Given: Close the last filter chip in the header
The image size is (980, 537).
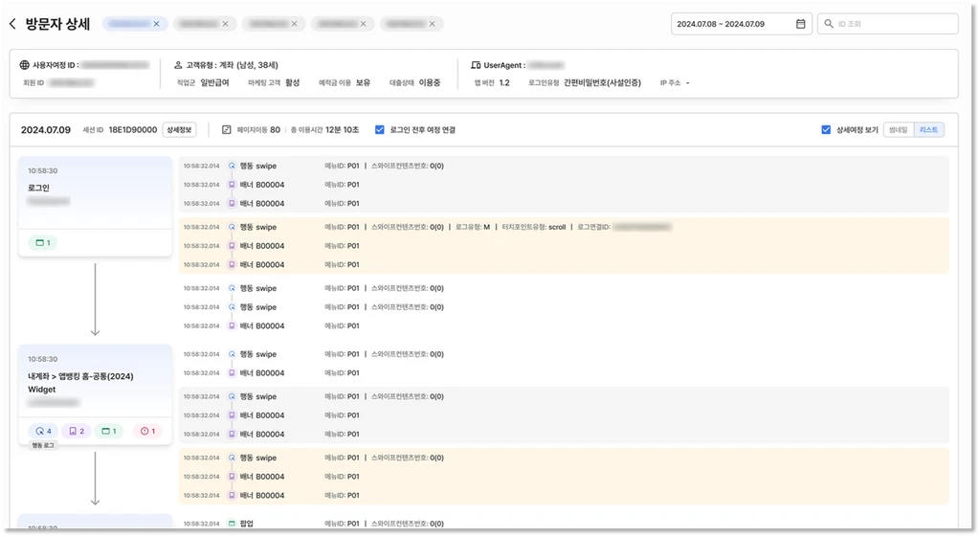Looking at the screenshot, I should (433, 24).
